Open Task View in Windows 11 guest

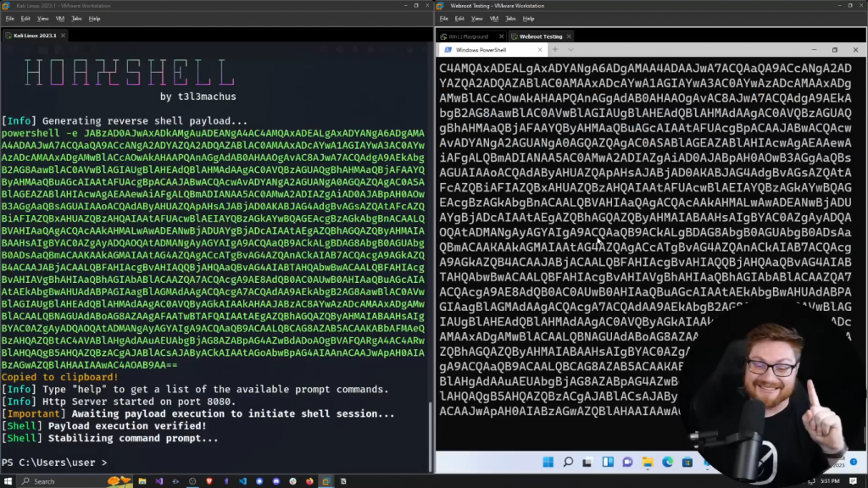click(587, 462)
